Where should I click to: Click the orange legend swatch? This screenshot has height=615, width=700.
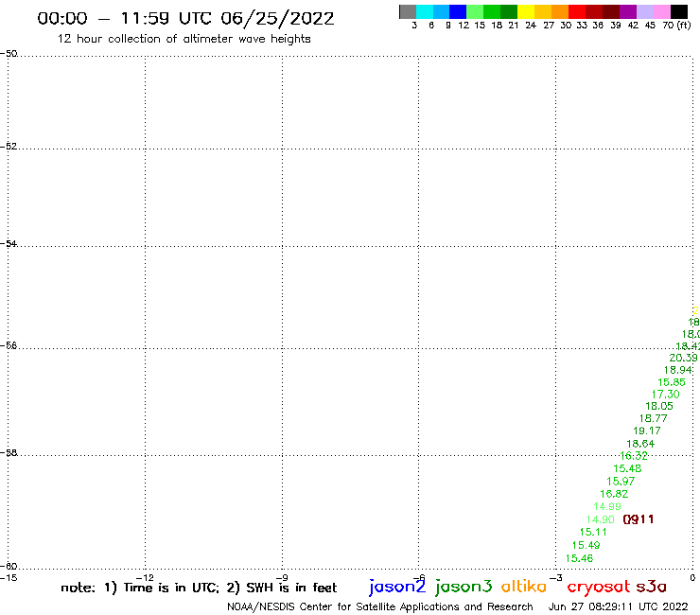click(x=560, y=11)
